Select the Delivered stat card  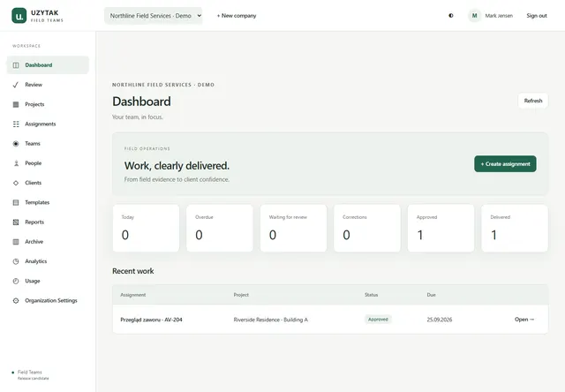coord(515,228)
